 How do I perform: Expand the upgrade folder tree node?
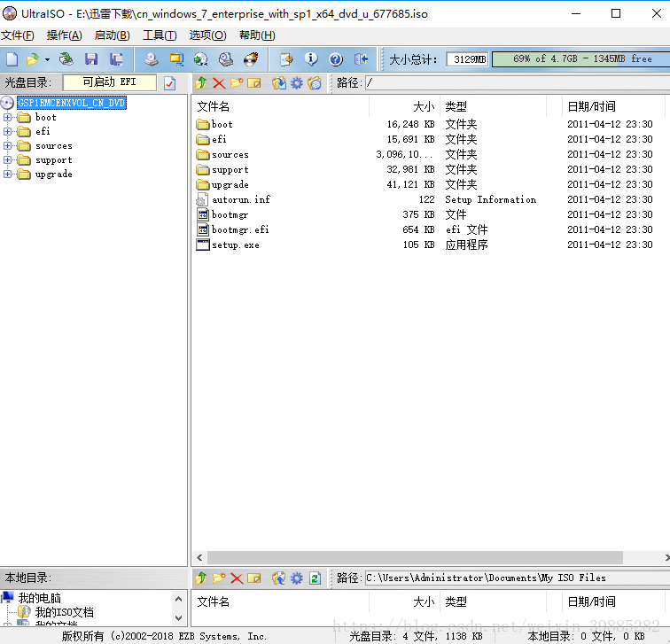[x=7, y=174]
